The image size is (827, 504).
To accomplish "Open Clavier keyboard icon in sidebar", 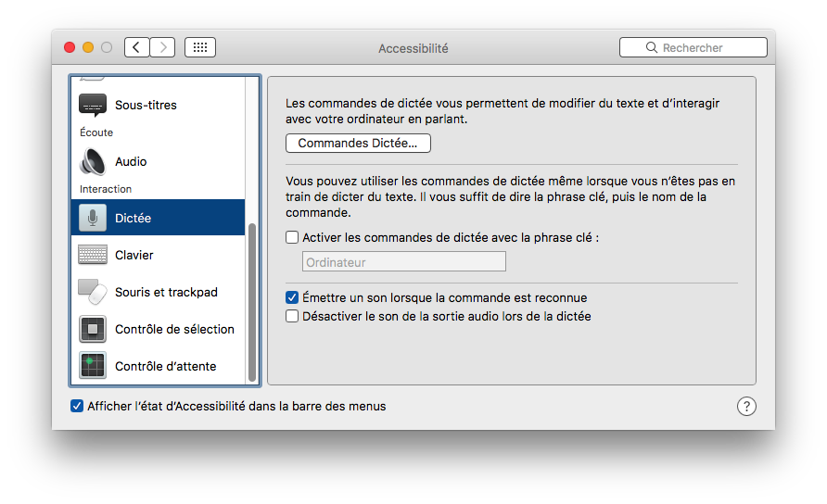I will 93,255.
